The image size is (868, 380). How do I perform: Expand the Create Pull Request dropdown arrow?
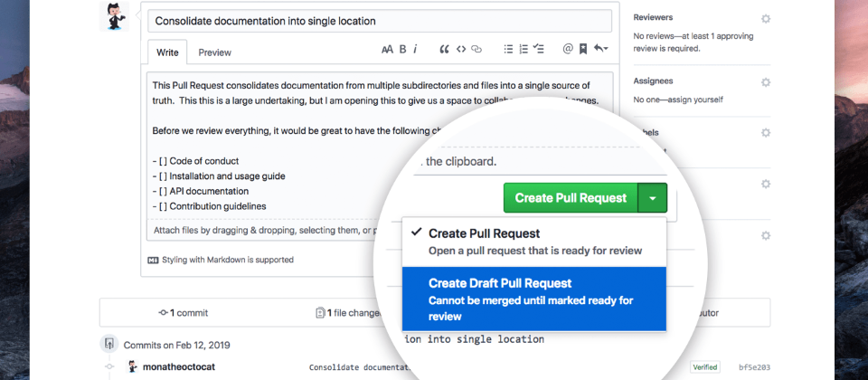point(653,198)
